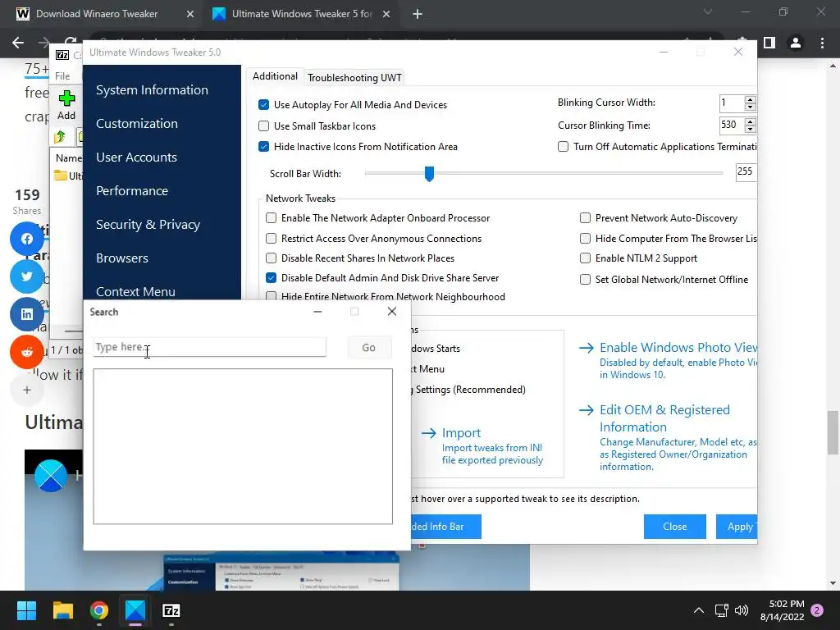Screen dimensions: 840x630
Task: Switch to Troubleshooting UWT tab
Action: pyautogui.click(x=354, y=78)
